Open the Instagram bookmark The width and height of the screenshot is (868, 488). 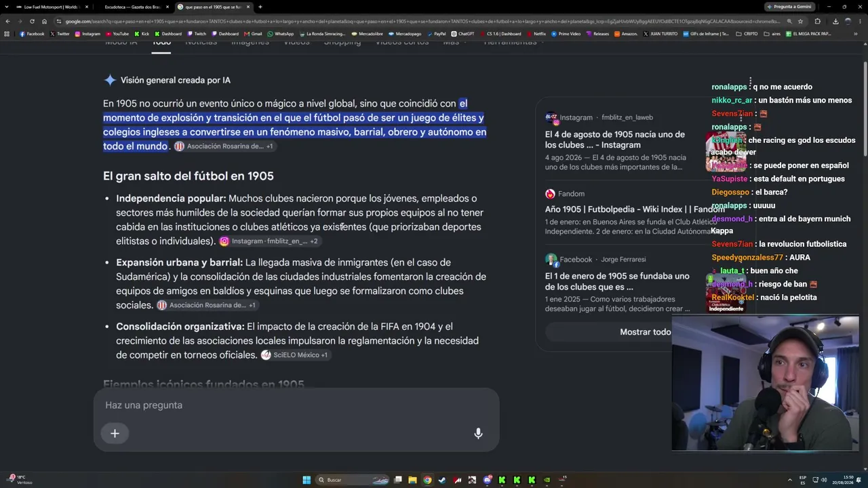click(87, 34)
